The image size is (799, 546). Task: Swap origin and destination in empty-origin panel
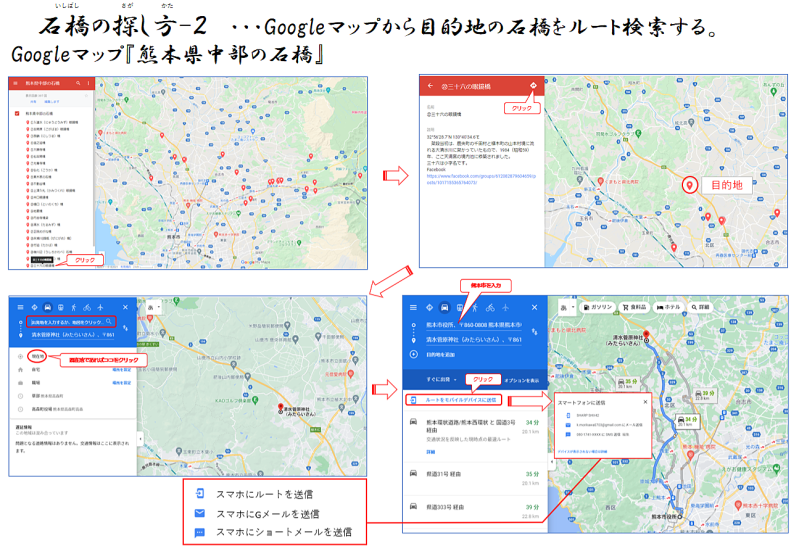125,328
